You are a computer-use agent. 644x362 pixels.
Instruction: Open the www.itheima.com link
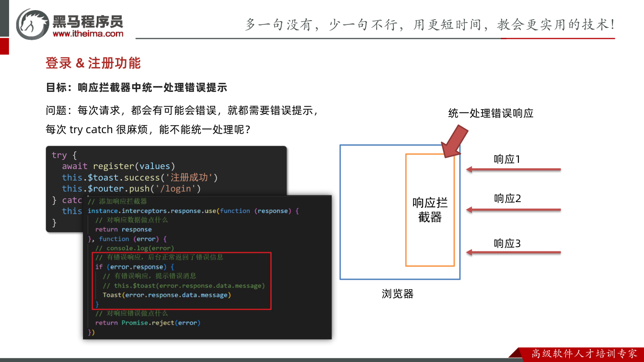88,34
